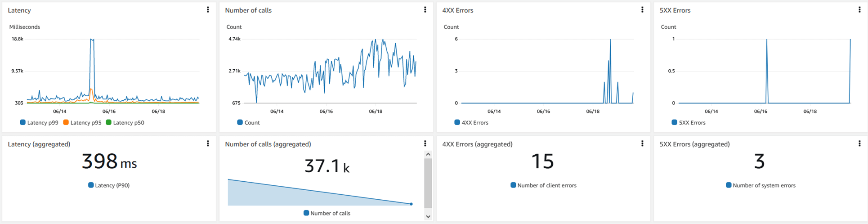Click the scrollbar down arrow in aggregated calls
Screen dimensions: 868x224
pos(428,216)
